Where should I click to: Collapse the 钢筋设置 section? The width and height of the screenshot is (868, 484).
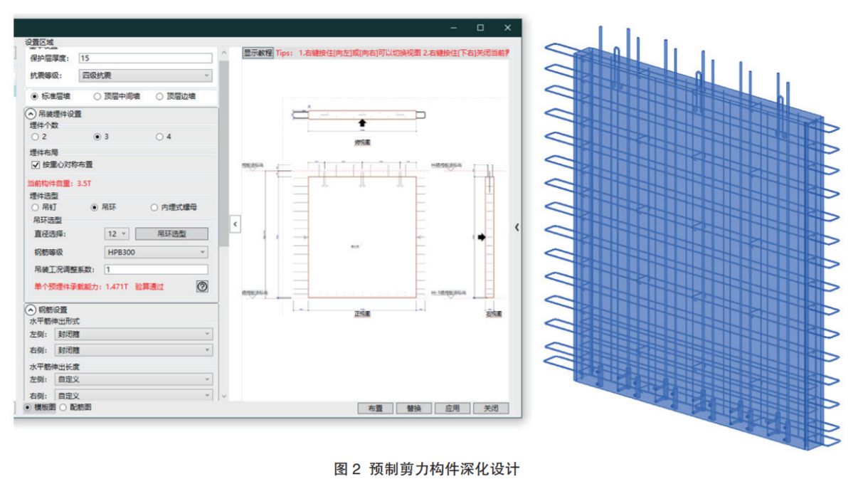tap(31, 310)
